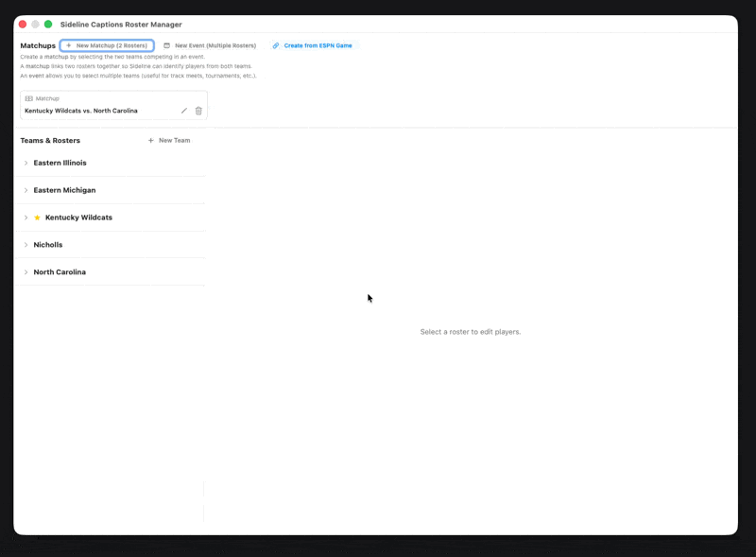Click the New Matchup (2 Rosters) button
Image resolution: width=756 pixels, height=557 pixels.
107,45
